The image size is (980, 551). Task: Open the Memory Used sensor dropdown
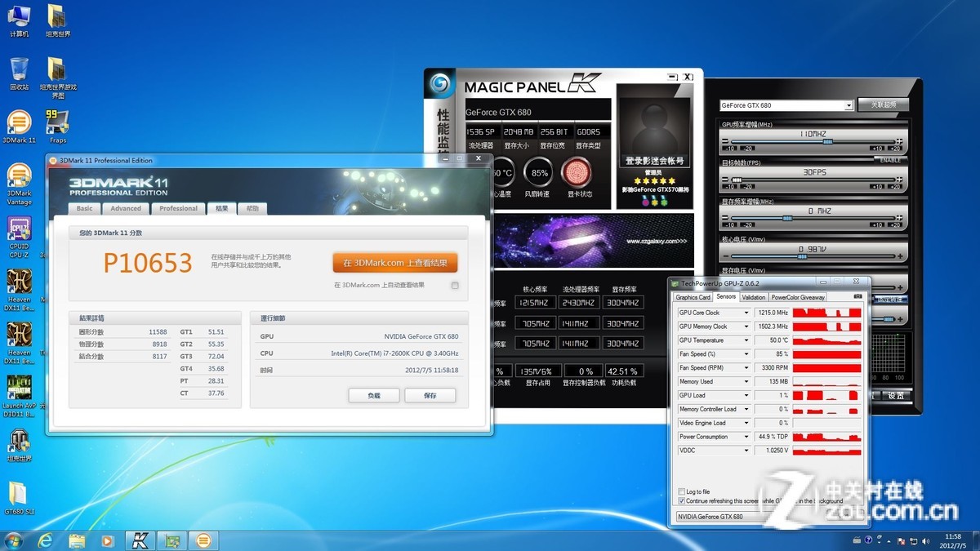click(x=746, y=381)
